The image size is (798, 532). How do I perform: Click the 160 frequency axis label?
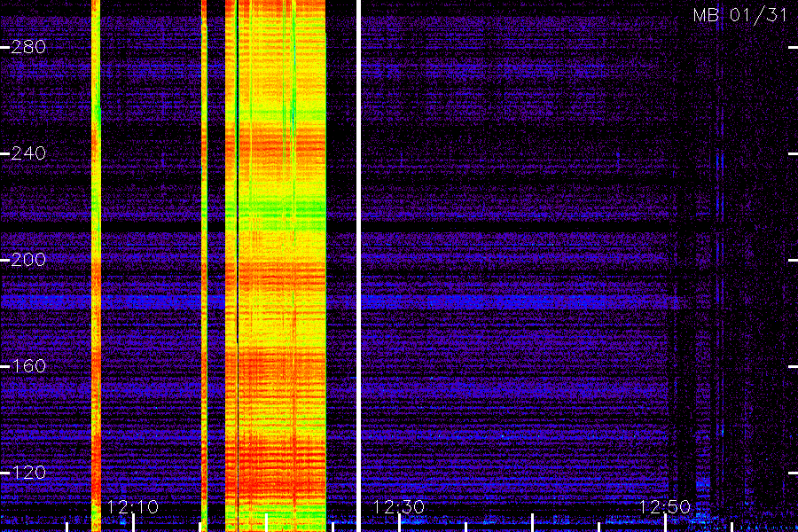(28, 366)
